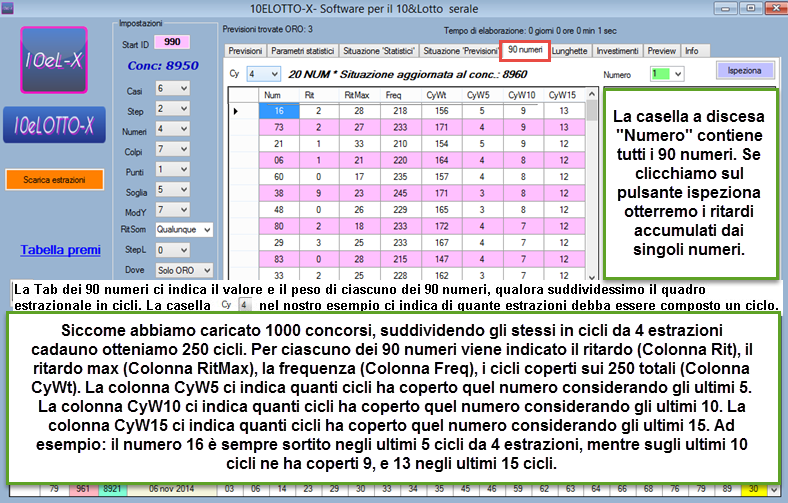
Task: Sort by the CyWt column header
Action: pos(442,95)
